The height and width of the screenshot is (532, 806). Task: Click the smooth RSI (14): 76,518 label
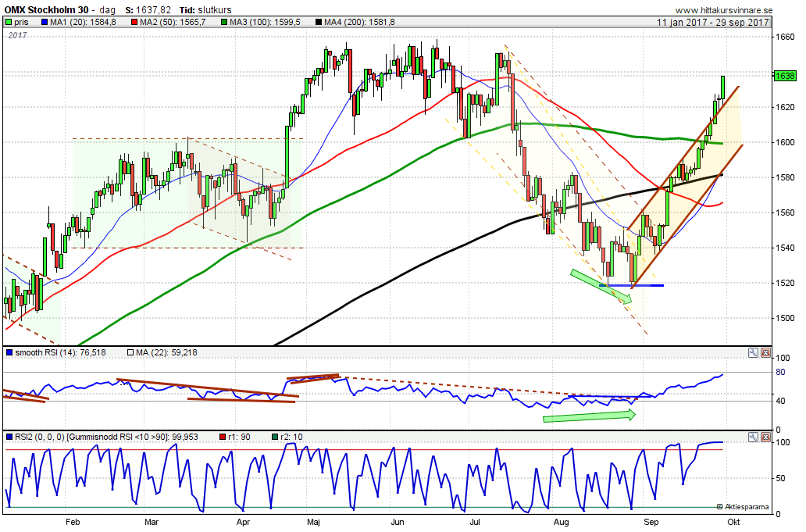pos(61,352)
